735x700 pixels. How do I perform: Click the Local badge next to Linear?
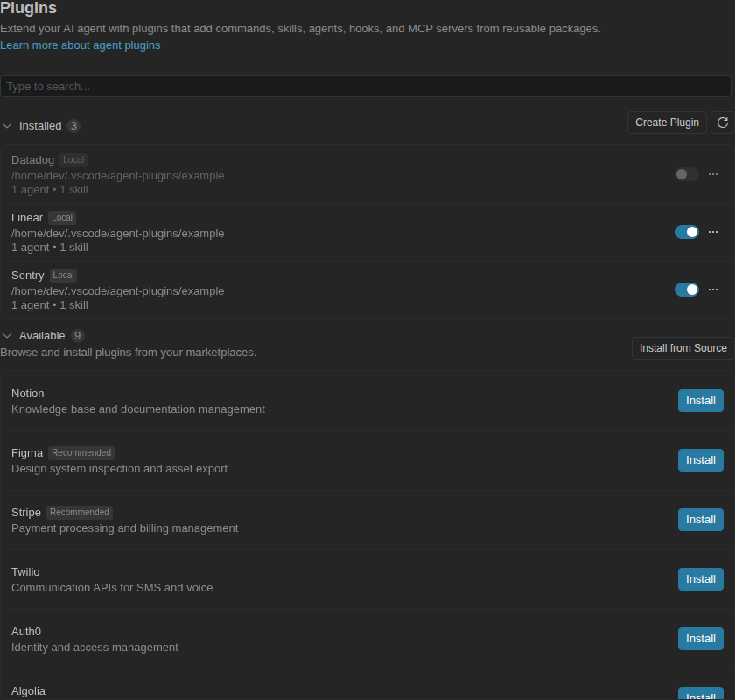(x=62, y=218)
